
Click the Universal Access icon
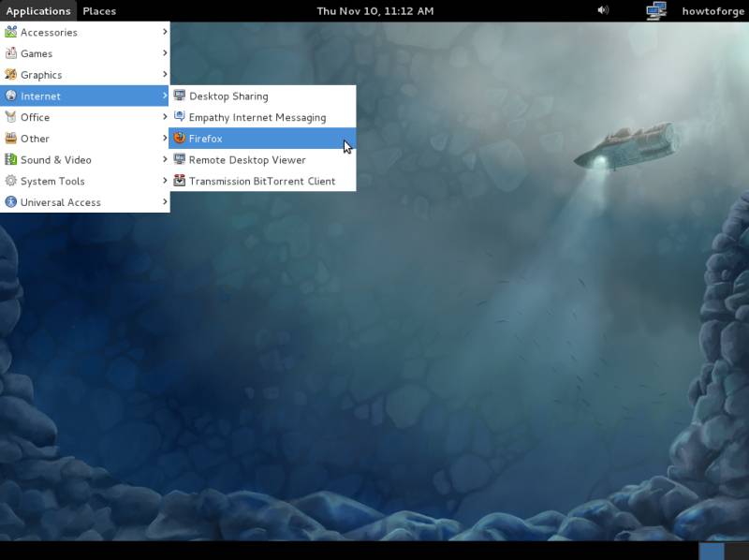10,202
